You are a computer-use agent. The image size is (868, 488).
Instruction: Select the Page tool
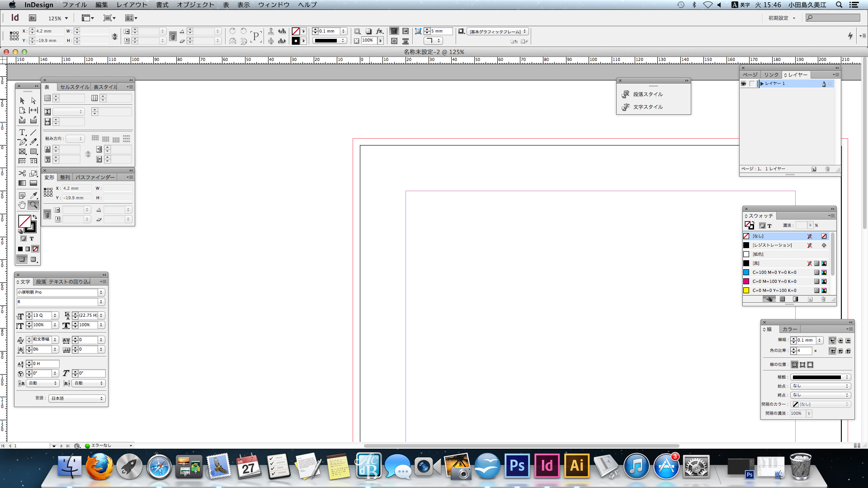22,110
